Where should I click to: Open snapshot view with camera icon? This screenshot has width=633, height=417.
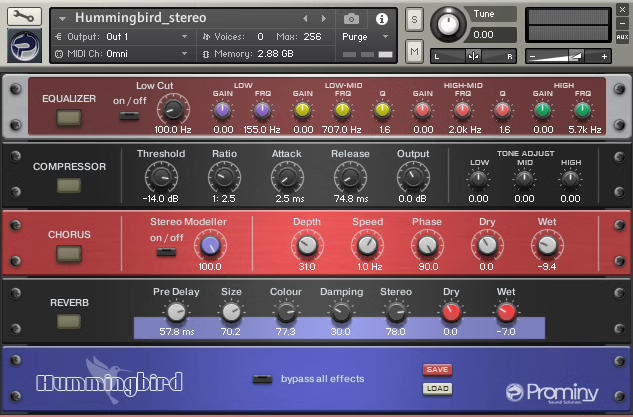[x=351, y=19]
